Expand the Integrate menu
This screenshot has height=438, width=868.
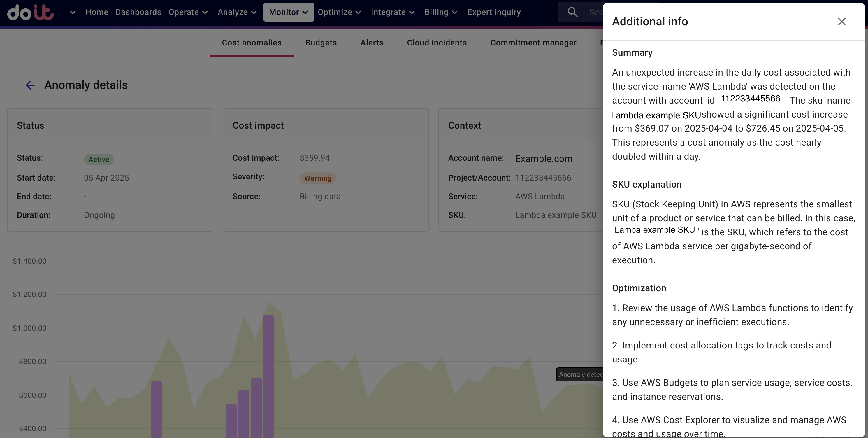393,12
